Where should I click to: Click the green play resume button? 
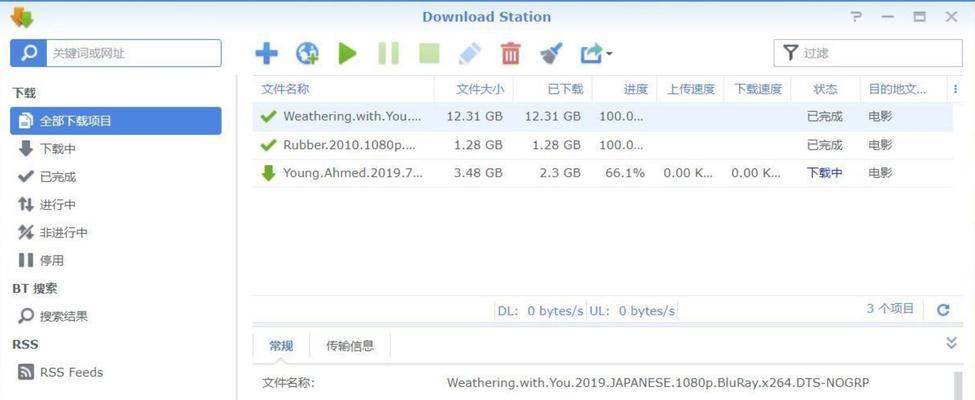(x=348, y=53)
